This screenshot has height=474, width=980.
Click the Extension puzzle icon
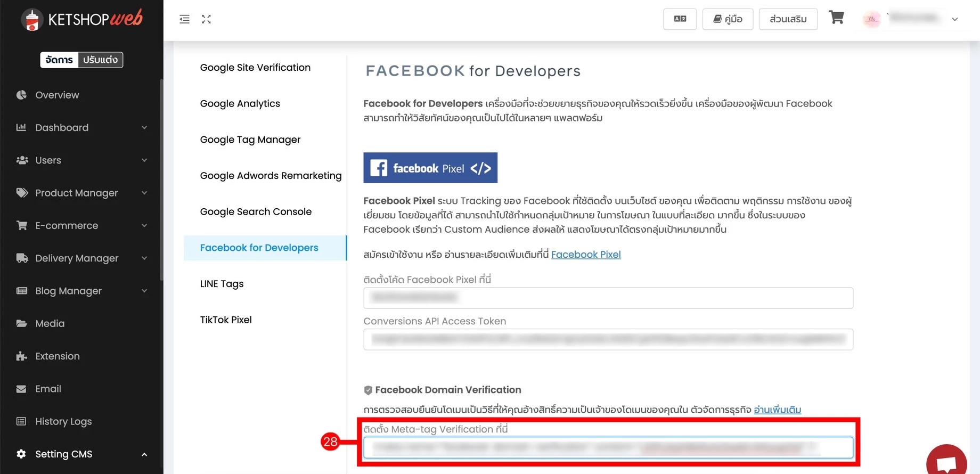point(21,356)
